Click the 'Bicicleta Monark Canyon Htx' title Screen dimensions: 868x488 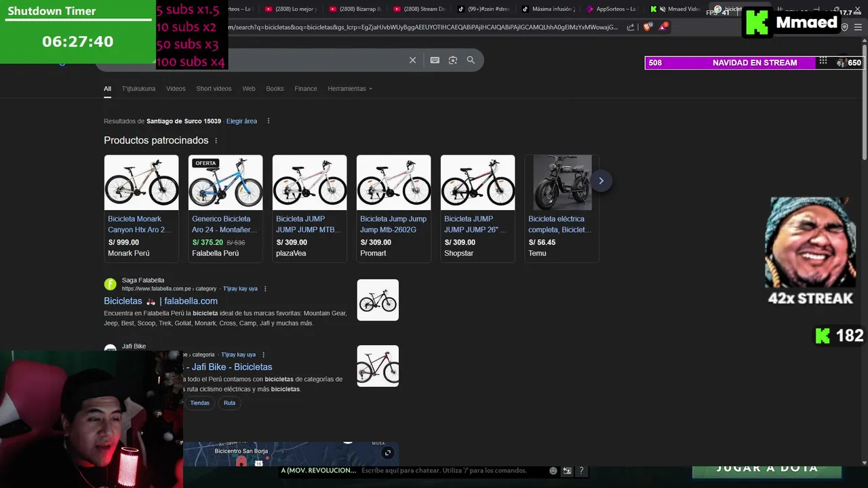coord(139,224)
